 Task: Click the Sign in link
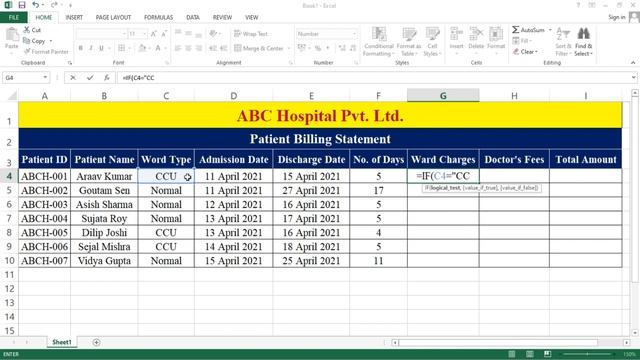[616, 17]
